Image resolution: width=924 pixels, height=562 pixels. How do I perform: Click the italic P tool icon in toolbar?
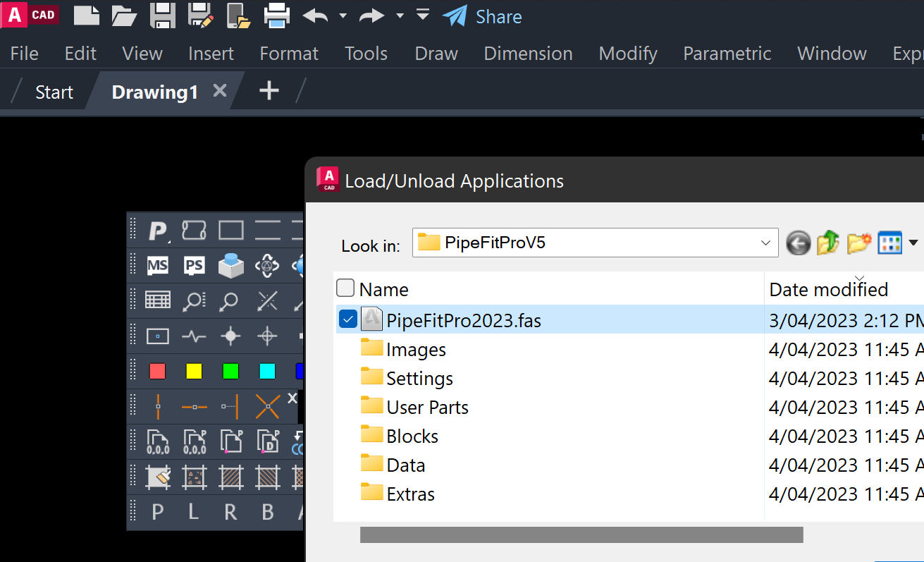158,230
